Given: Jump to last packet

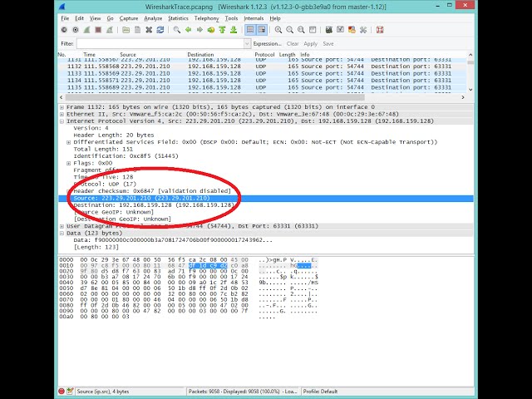Looking at the screenshot, I should coord(234,30).
